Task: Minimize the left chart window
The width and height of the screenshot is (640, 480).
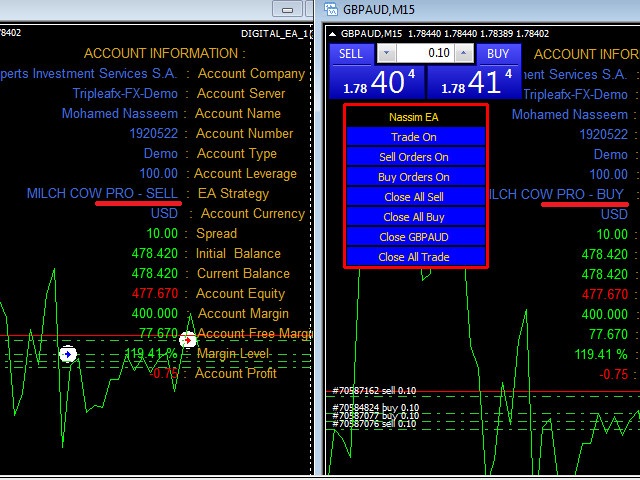Action: coord(287,9)
